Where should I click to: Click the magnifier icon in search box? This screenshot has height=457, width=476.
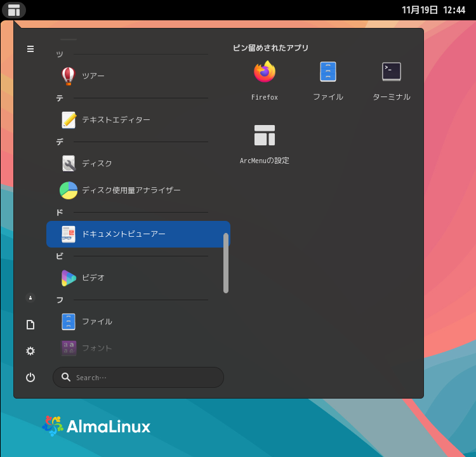tap(66, 377)
